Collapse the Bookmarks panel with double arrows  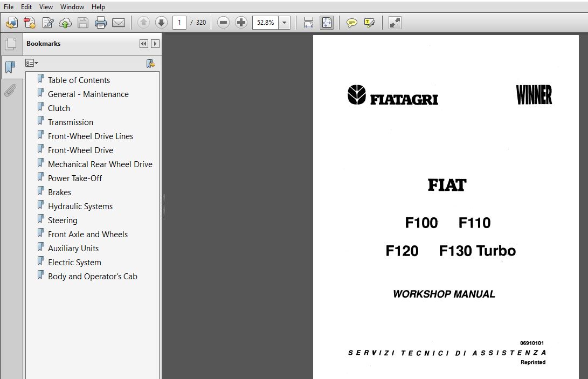tap(143, 44)
